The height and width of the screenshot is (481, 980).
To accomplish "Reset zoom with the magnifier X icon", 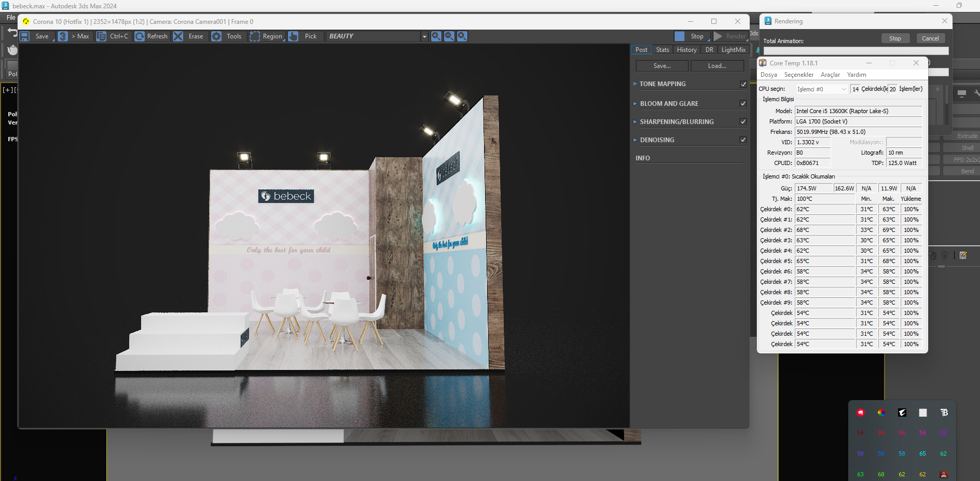I will pyautogui.click(x=462, y=36).
